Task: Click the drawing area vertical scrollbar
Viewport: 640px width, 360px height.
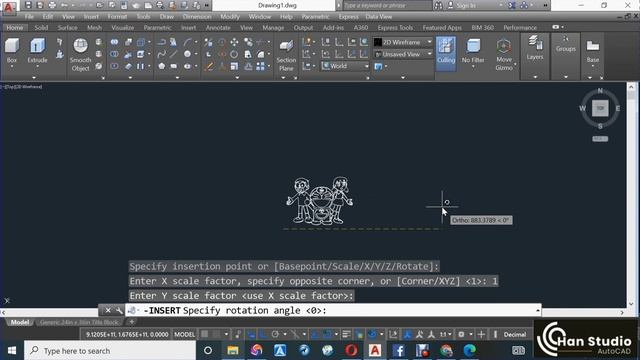Action: tap(631, 195)
